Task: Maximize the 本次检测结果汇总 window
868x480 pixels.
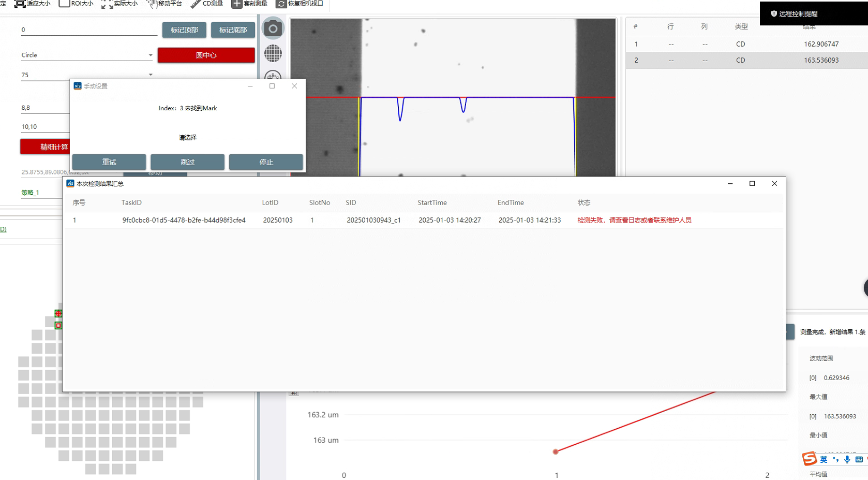Action: click(x=752, y=183)
